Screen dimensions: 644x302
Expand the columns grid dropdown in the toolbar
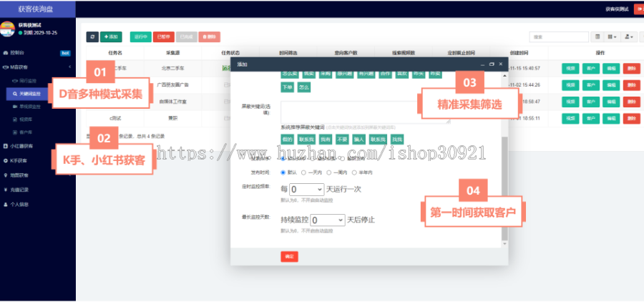(x=613, y=36)
